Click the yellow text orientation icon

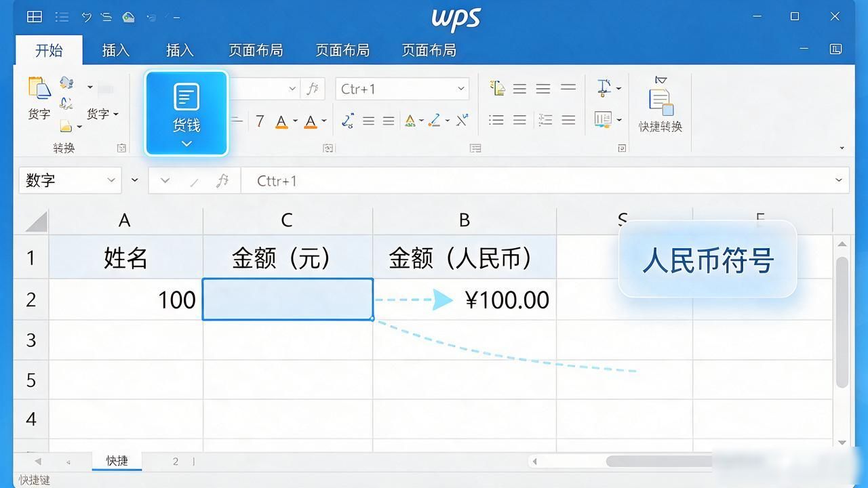(498, 88)
